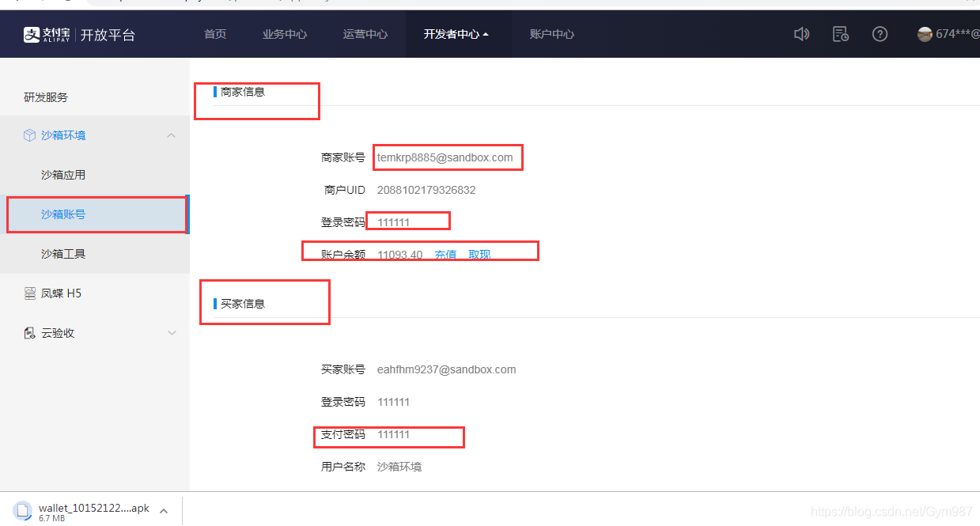Image resolution: width=980 pixels, height=526 pixels.
Task: Go to the 首页 tab
Action: [215, 34]
